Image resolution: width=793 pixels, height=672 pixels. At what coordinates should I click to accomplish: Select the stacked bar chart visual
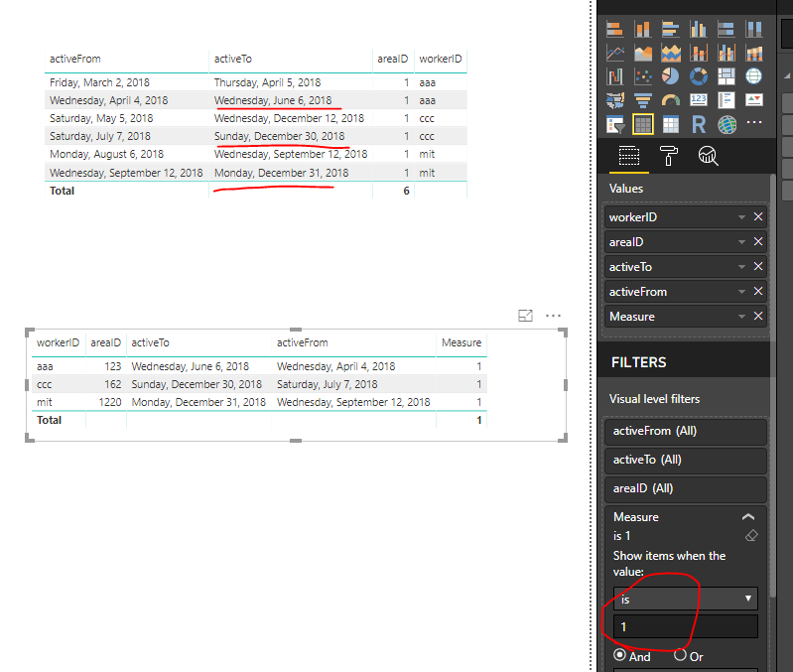tap(615, 30)
